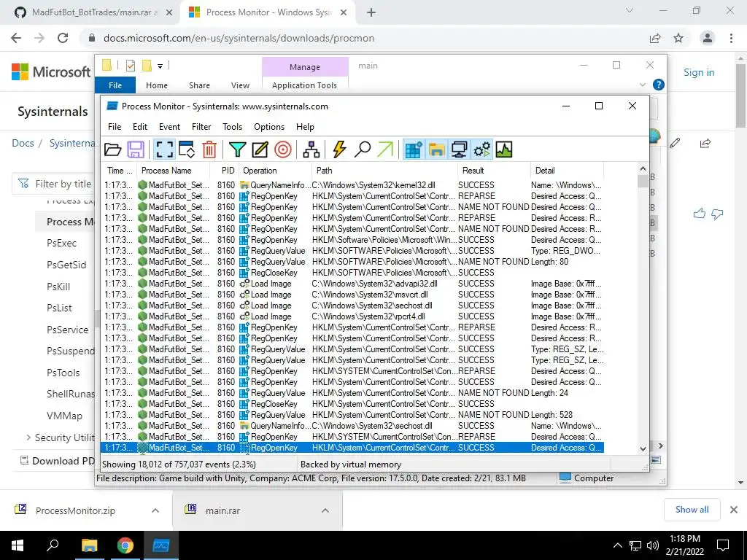This screenshot has width=747, height=560.
Task: Open a new Chrome tab
Action: [371, 13]
